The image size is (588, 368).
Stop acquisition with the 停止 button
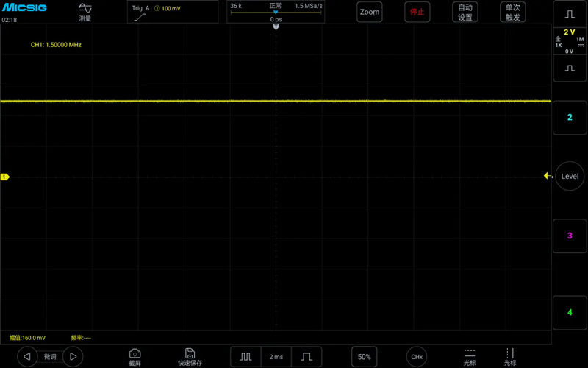pyautogui.click(x=417, y=12)
